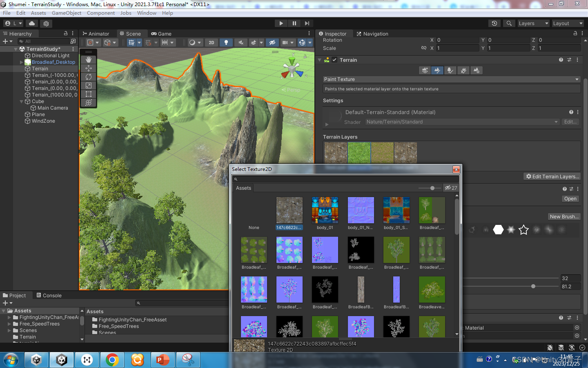The image size is (588, 368).
Task: Open the cloud services icon
Action: [32, 23]
